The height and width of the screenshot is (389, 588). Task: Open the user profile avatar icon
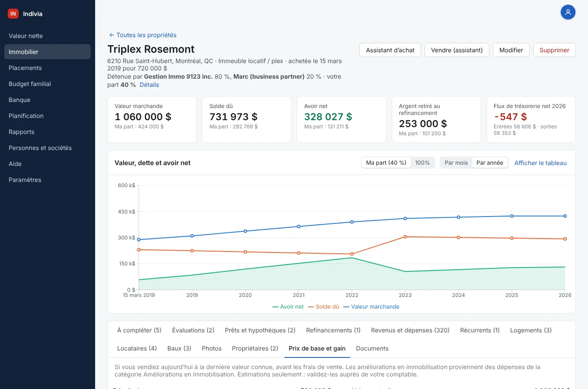click(x=568, y=12)
